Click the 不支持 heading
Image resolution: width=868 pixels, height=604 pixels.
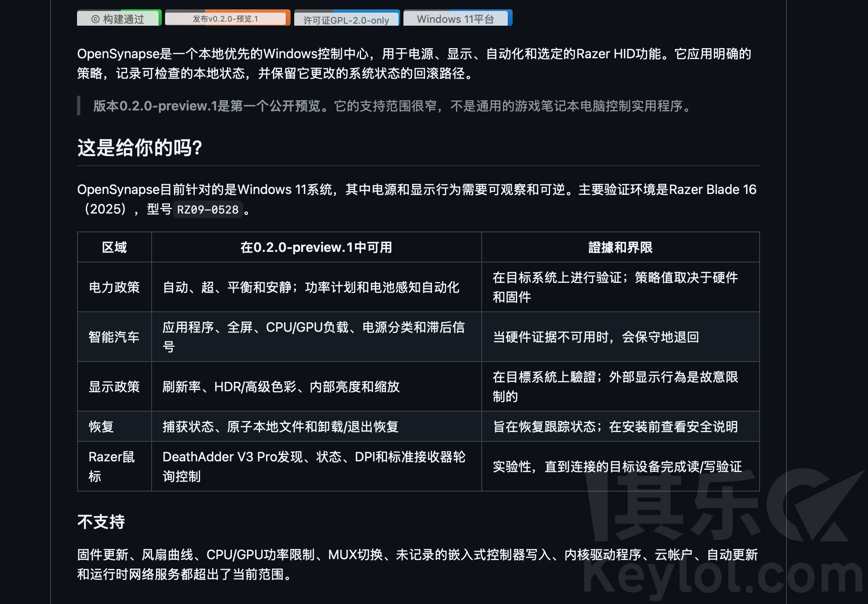pos(101,522)
